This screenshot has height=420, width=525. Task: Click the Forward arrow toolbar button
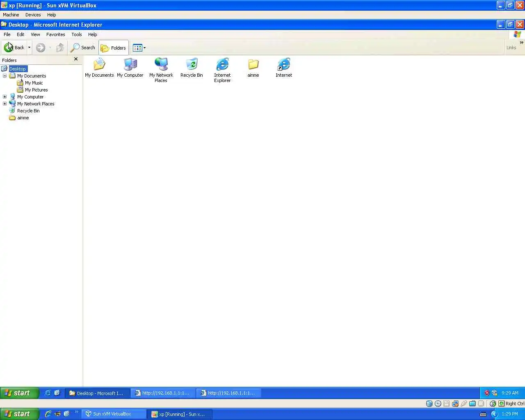(40, 48)
